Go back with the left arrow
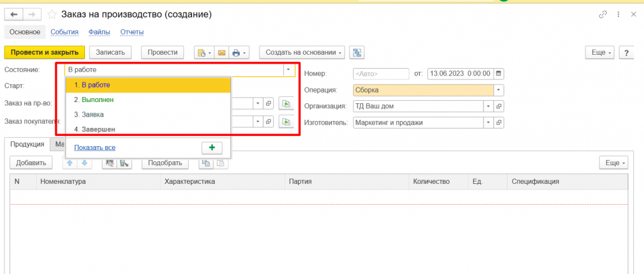 (14, 14)
